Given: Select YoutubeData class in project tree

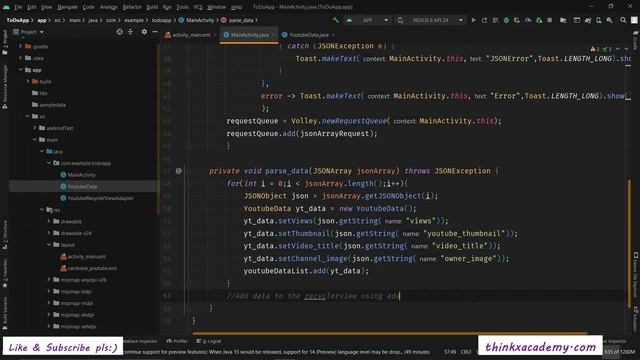Looking at the screenshot, I should [x=82, y=187].
